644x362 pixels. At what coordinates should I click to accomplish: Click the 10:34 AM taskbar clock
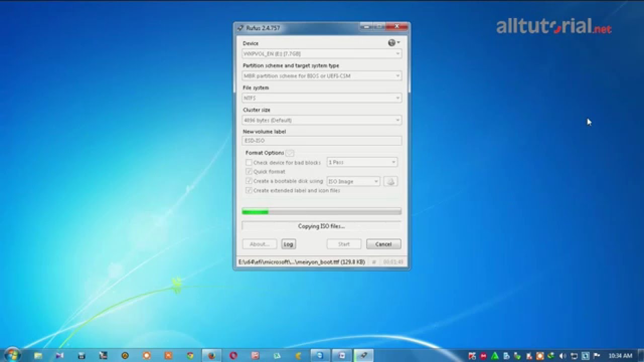[x=620, y=356]
